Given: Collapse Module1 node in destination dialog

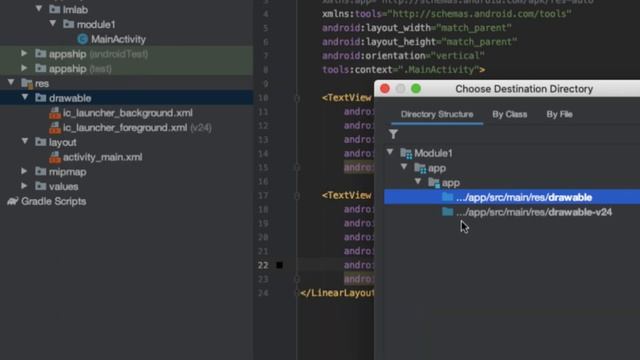Looking at the screenshot, I should pyautogui.click(x=390, y=152).
